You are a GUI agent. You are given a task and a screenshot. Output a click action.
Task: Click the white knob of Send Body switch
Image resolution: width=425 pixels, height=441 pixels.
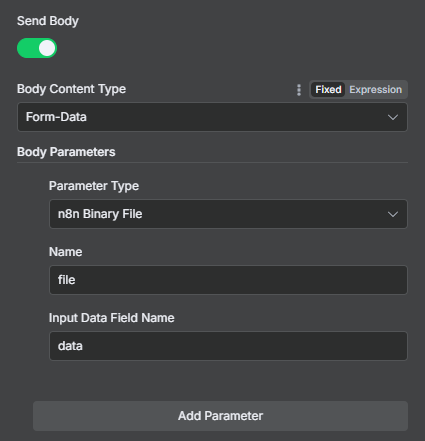click(47, 48)
